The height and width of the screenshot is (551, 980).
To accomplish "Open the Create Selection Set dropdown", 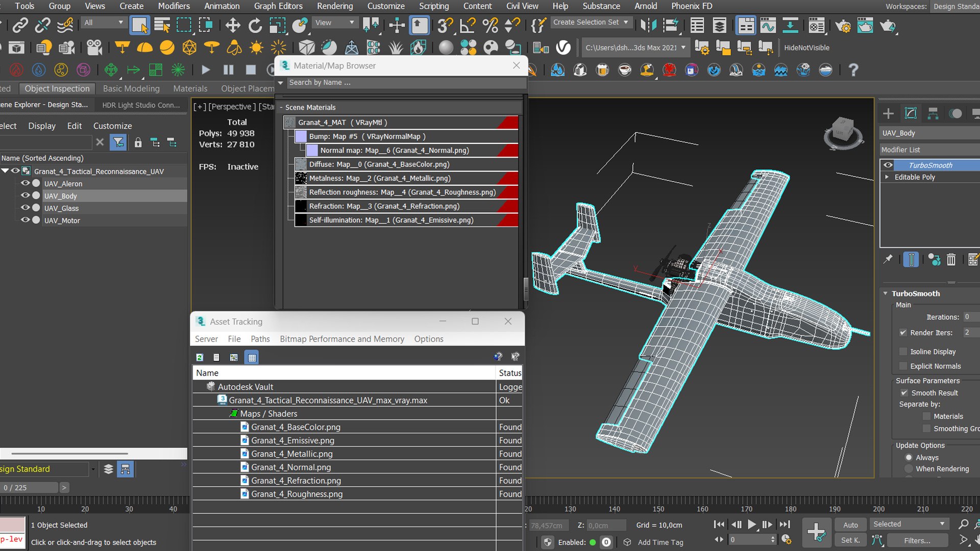I will click(591, 22).
